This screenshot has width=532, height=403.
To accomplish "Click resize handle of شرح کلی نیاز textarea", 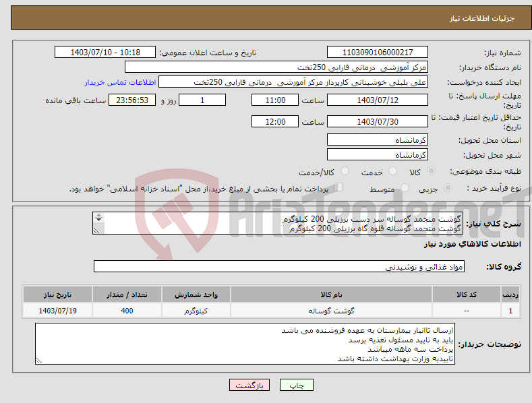I will [96, 230].
